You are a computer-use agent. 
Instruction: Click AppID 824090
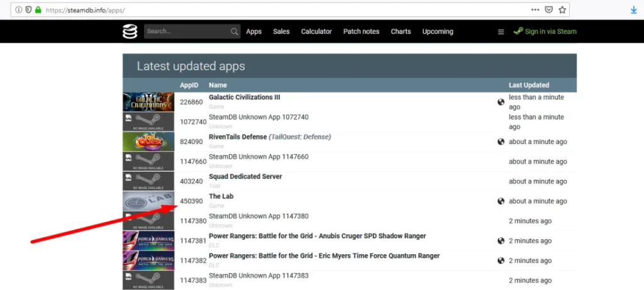(x=191, y=142)
